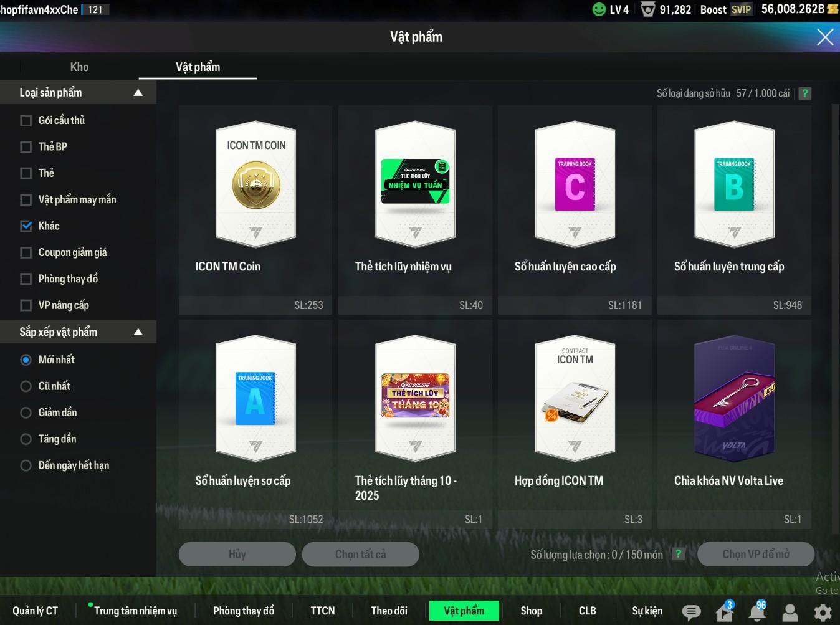Image resolution: width=840 pixels, height=625 pixels.
Task: Select the Cũ nhất sort radio button
Action: click(26, 386)
